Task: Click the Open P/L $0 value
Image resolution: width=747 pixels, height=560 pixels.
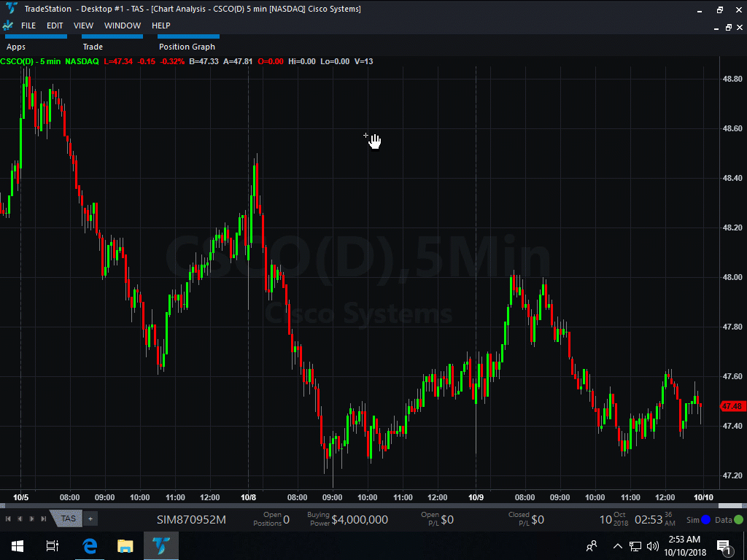Action: pos(447,519)
